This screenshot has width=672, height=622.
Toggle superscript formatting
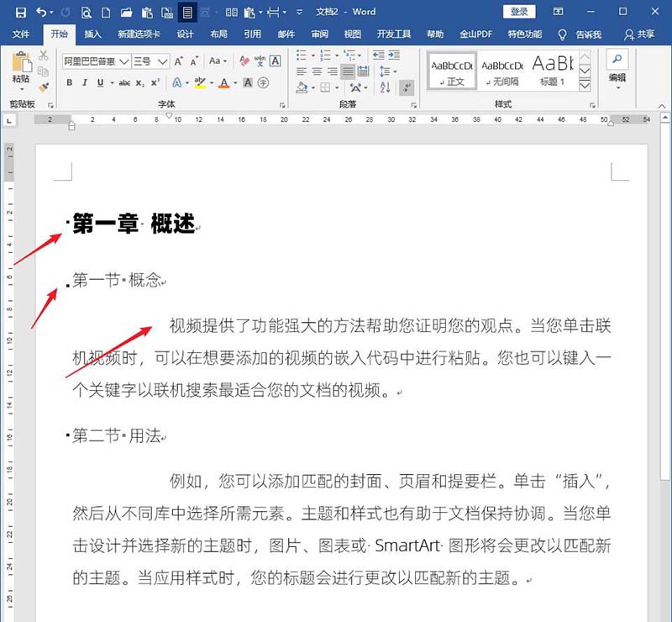(154, 82)
